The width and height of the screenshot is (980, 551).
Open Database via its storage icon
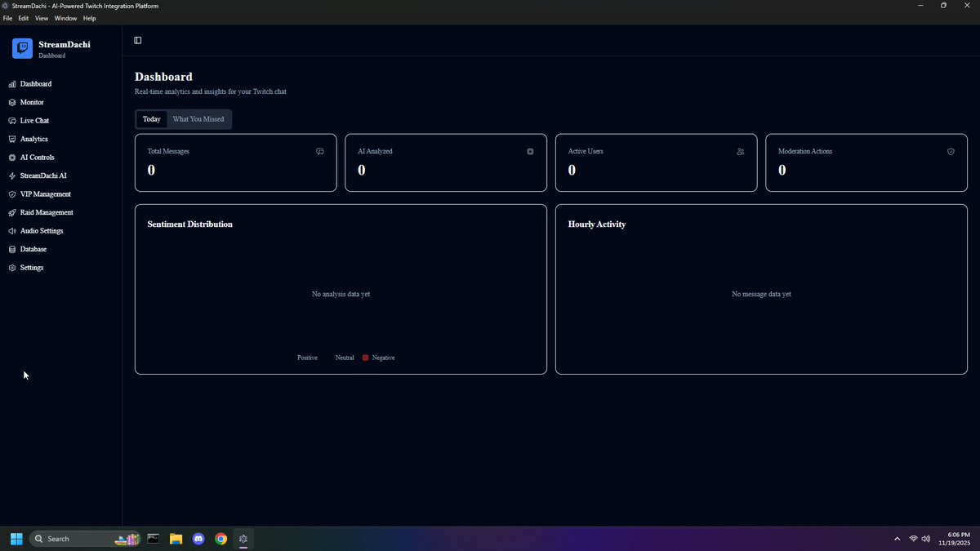coord(11,249)
